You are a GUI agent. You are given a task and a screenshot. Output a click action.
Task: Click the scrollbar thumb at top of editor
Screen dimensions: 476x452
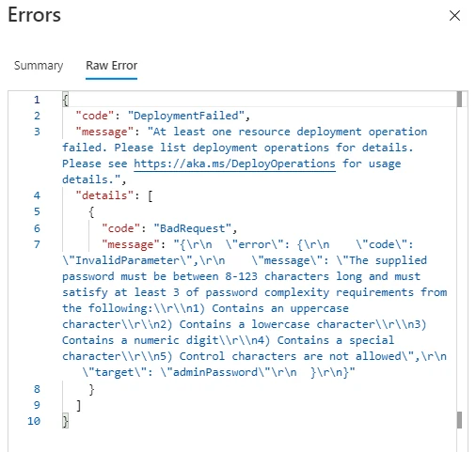459,99
